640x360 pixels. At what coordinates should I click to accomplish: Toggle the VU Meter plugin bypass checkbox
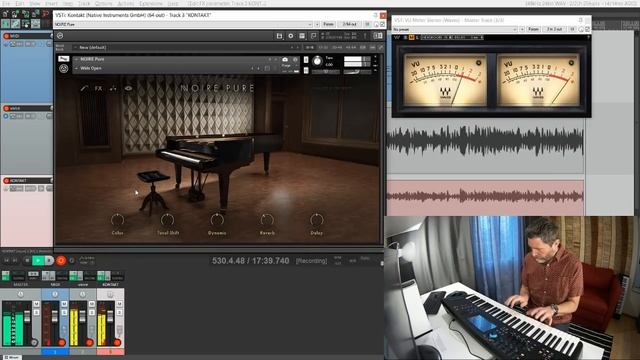(x=587, y=29)
